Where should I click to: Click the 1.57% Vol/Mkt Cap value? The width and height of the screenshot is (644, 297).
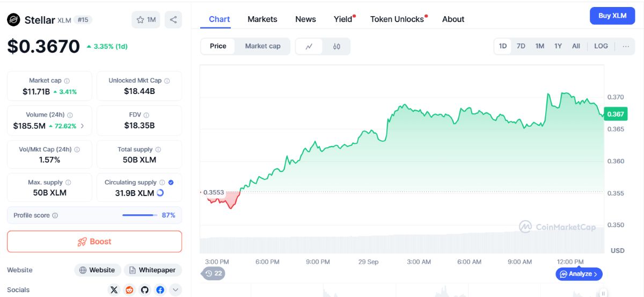pos(49,160)
